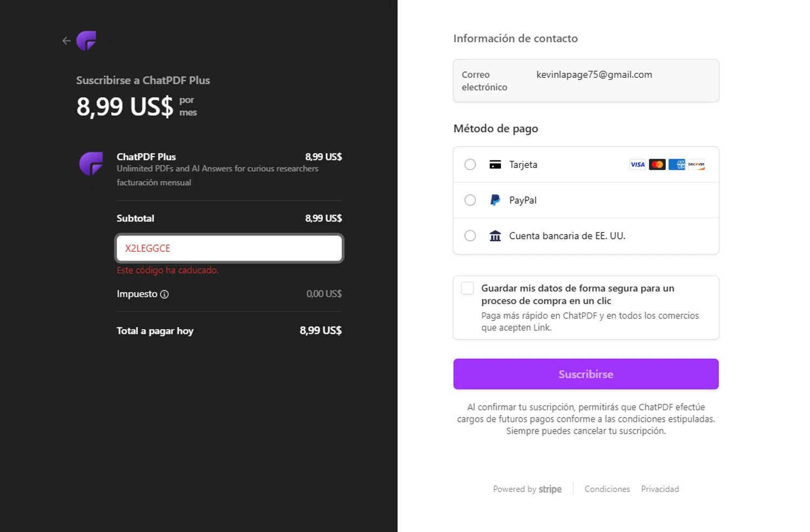Select the PayPal radio button
This screenshot has height=532, width=810.
tap(470, 200)
